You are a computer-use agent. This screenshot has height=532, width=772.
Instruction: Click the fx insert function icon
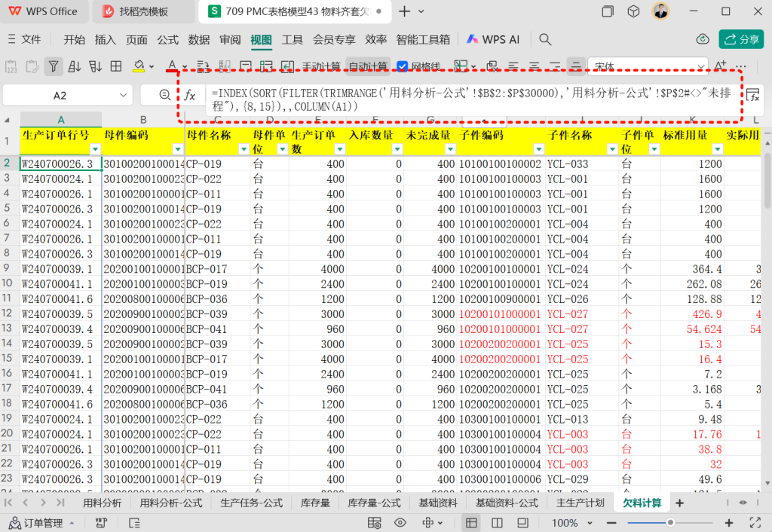[189, 96]
